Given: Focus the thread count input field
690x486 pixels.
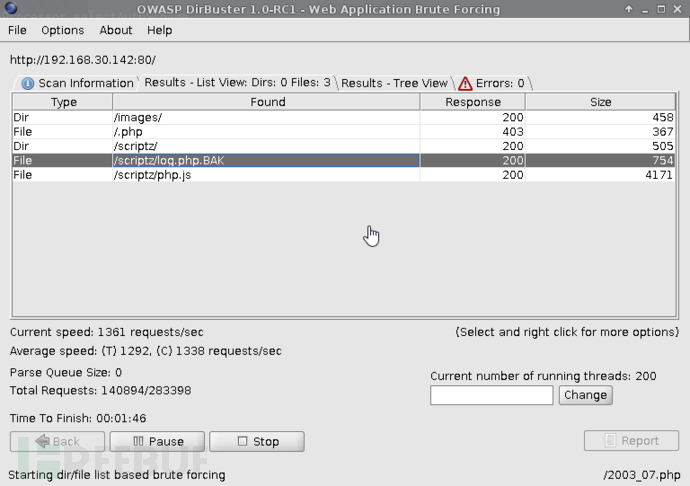Looking at the screenshot, I should [x=492, y=395].
